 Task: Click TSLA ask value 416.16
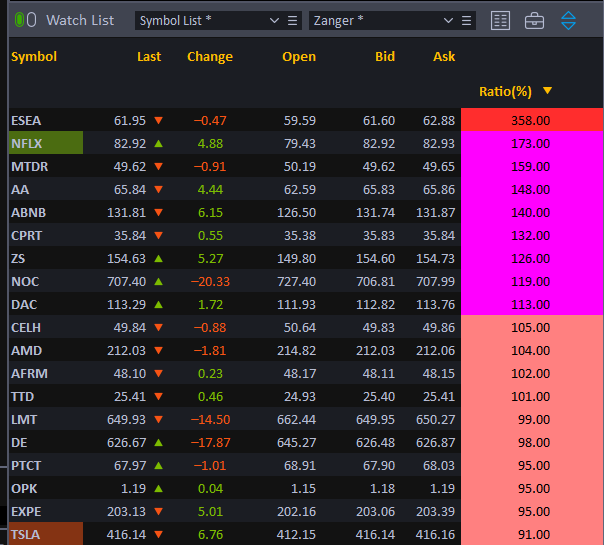(435, 535)
